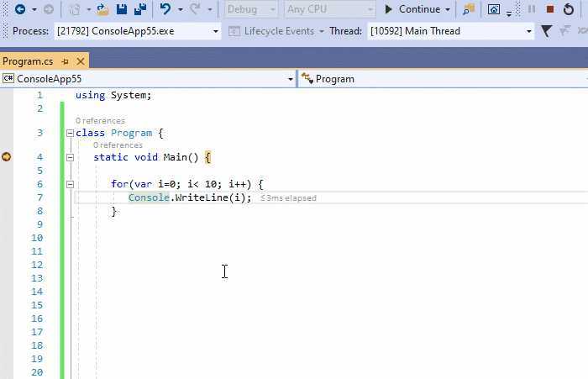588x379 pixels.
Task: Click the flagged threads icon next to filter
Action: 564,31
